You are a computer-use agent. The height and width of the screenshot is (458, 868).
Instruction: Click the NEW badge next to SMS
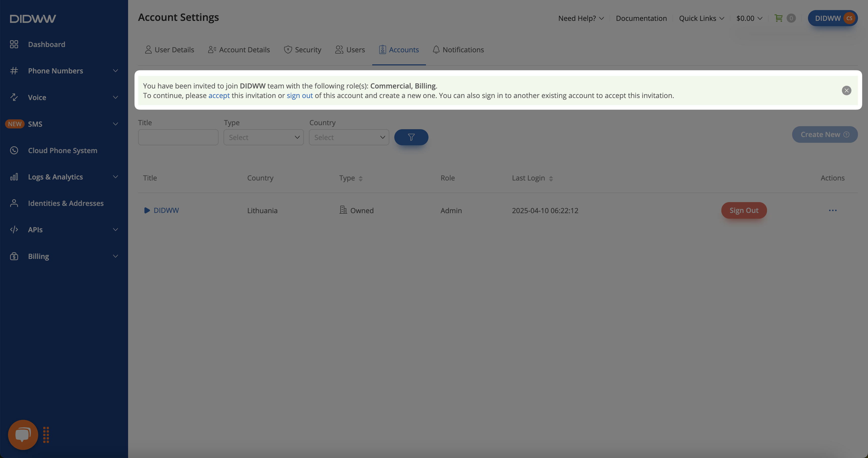tap(15, 124)
